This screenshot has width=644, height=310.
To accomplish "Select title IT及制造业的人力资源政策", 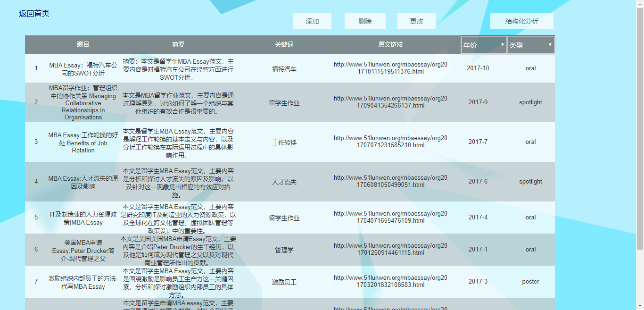I will coord(83,218).
